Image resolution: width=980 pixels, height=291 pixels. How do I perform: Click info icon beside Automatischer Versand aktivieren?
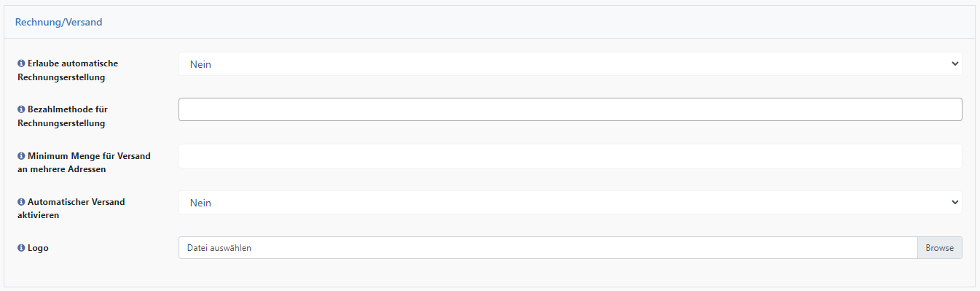[20, 202]
